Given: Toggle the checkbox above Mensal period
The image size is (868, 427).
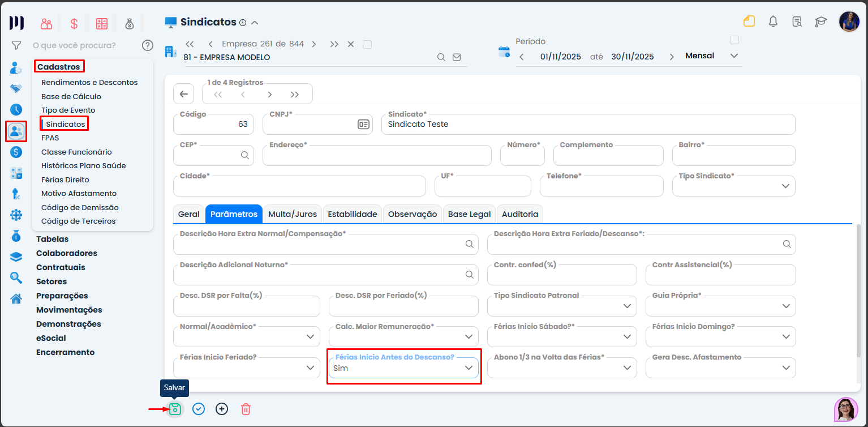Looking at the screenshot, I should pos(734,40).
